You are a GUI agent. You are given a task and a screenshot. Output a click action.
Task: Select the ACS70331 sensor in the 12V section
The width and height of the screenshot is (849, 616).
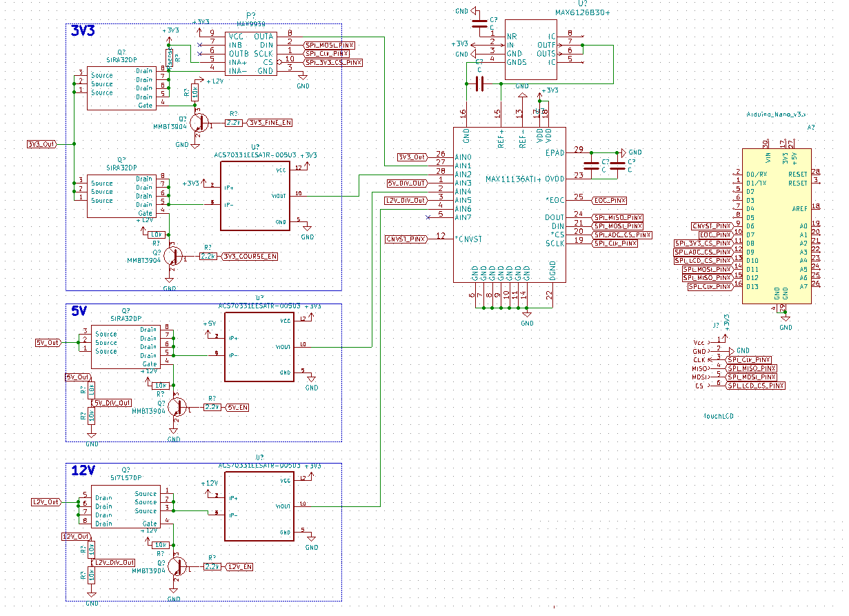pos(259,506)
